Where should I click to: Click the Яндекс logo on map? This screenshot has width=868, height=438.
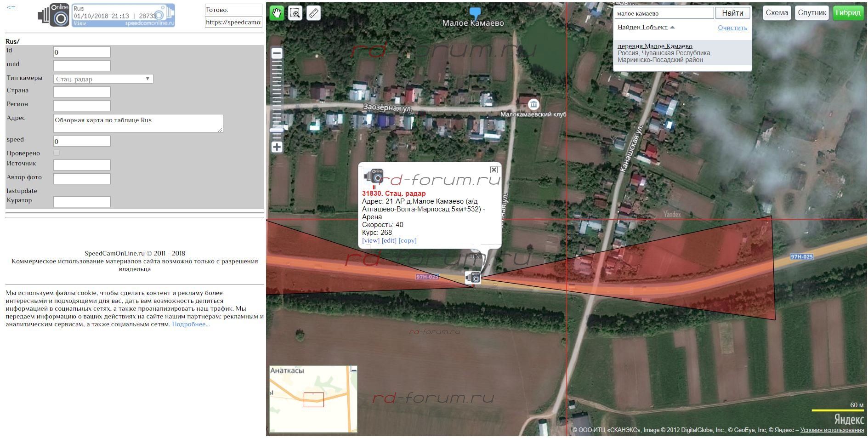point(849,419)
